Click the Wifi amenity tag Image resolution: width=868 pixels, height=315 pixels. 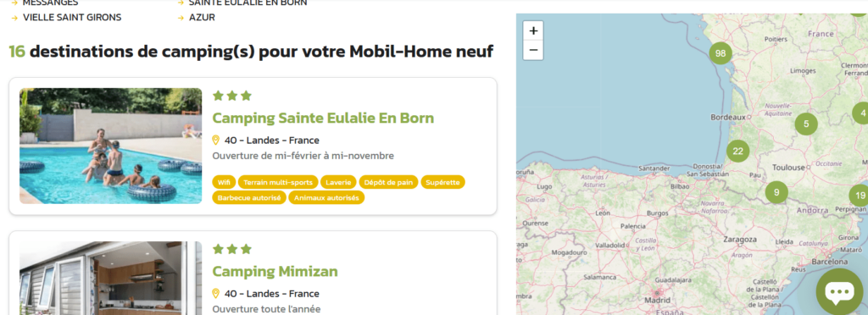pos(224,182)
